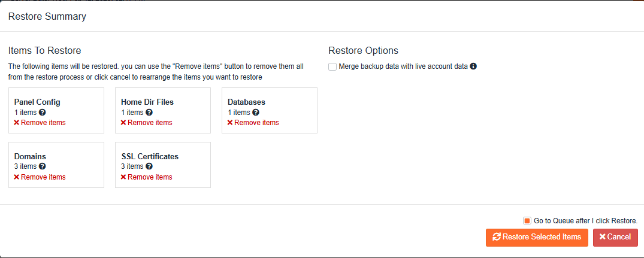Click the info icon next to Merge backup data

point(473,66)
